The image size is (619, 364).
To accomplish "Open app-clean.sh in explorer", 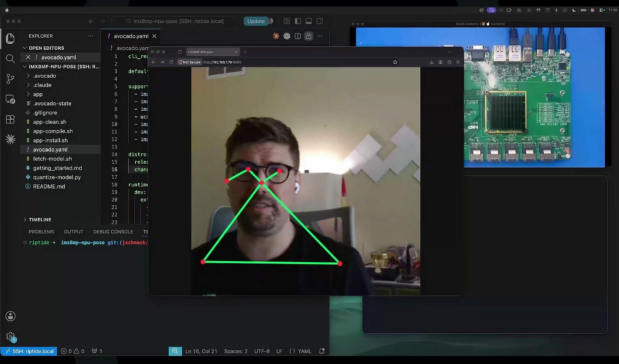I will [50, 122].
